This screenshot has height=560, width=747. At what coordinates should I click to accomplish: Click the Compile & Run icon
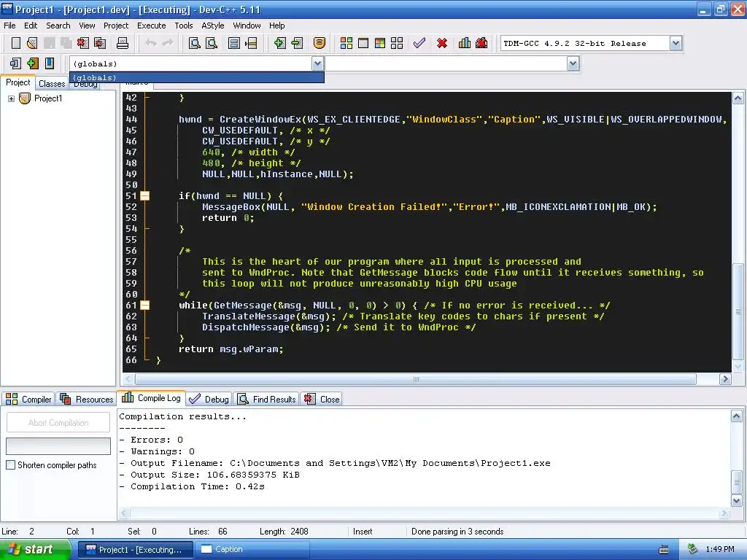pos(379,43)
